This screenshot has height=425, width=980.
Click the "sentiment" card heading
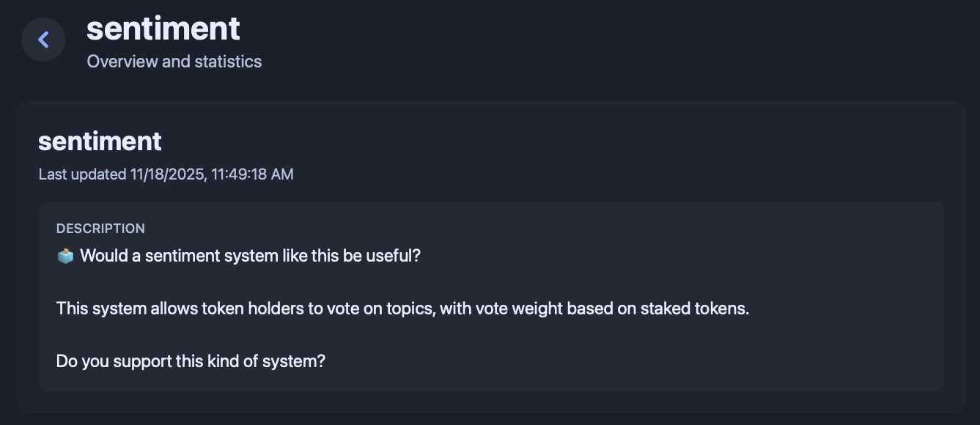(100, 141)
